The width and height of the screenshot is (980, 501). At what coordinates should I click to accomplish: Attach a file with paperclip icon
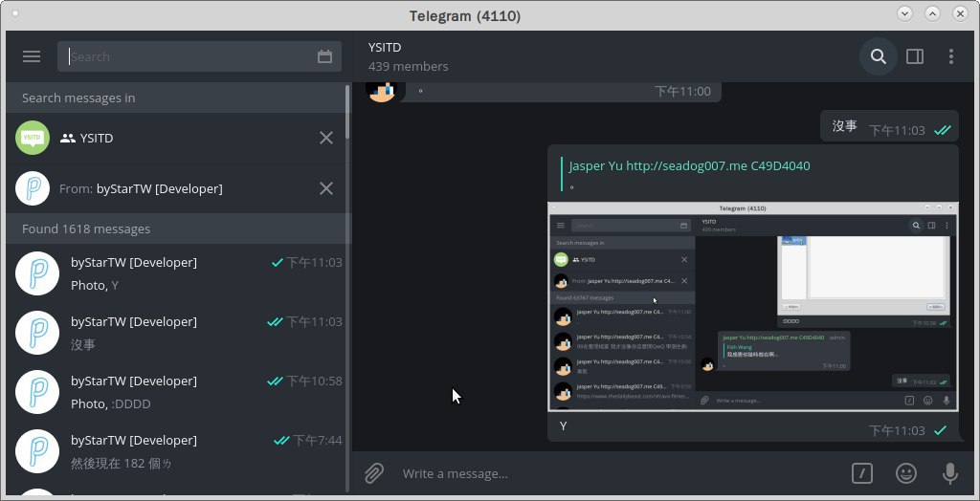tap(374, 473)
